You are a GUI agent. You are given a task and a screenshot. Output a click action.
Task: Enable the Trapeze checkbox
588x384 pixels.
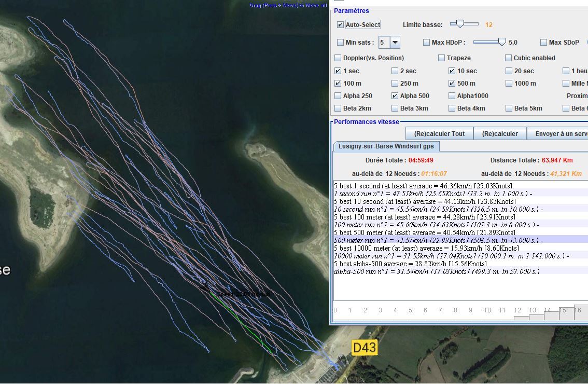click(x=441, y=58)
